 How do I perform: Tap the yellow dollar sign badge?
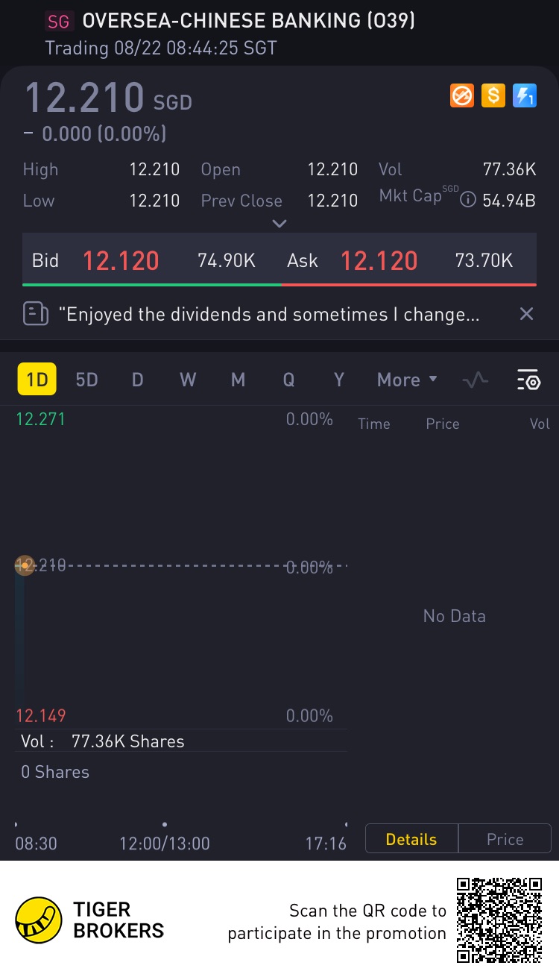pos(493,95)
